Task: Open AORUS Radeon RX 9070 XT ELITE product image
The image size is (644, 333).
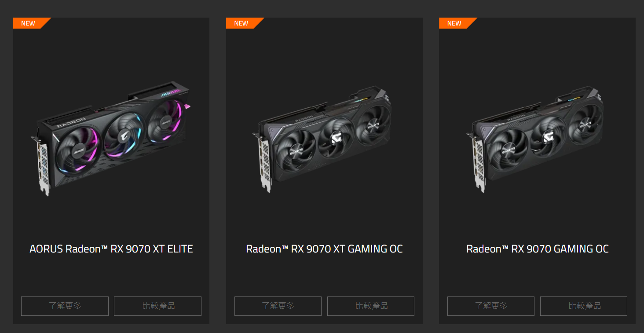Action: (x=111, y=139)
